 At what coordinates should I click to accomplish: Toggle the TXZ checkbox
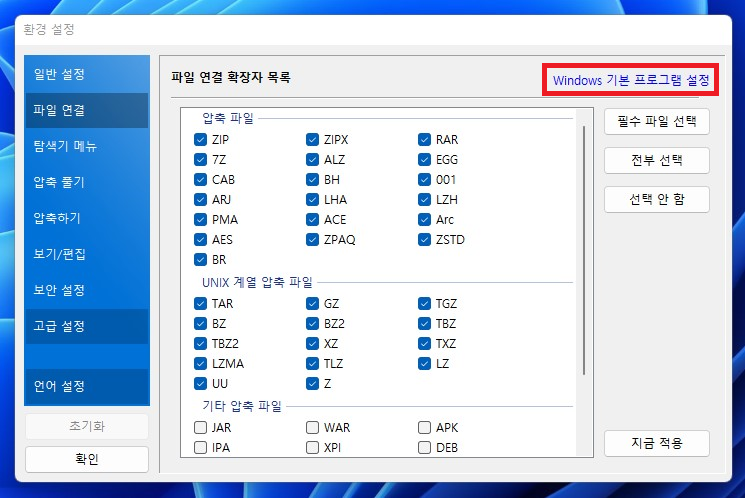[x=424, y=344]
